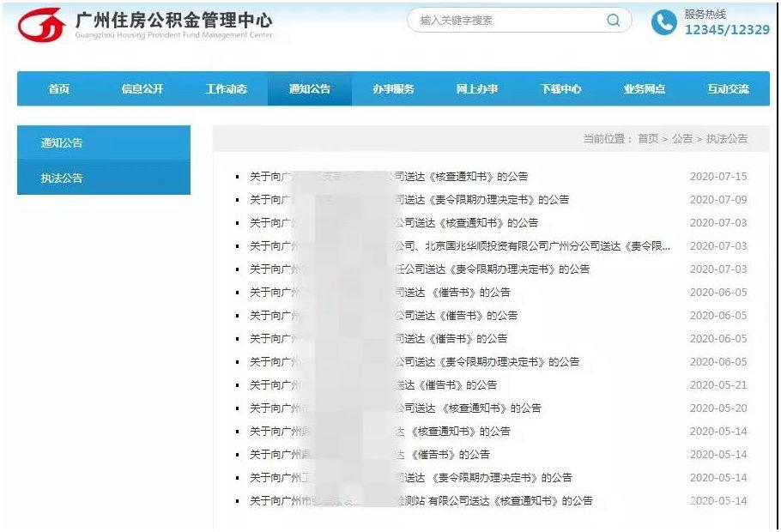The width and height of the screenshot is (781, 532).
Task: Open the announcement dated 2020-07-15
Action: pos(389,177)
